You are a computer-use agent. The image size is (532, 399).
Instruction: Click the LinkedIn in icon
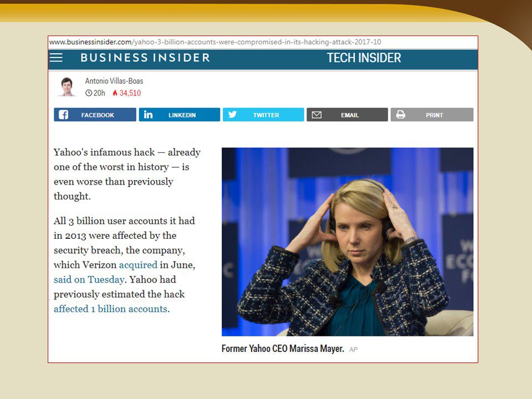coord(149,115)
